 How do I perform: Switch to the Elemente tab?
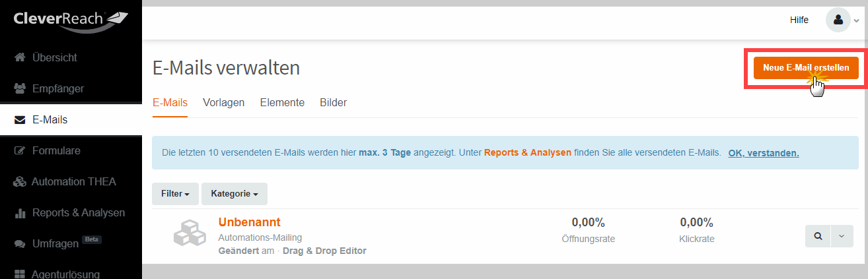click(282, 103)
